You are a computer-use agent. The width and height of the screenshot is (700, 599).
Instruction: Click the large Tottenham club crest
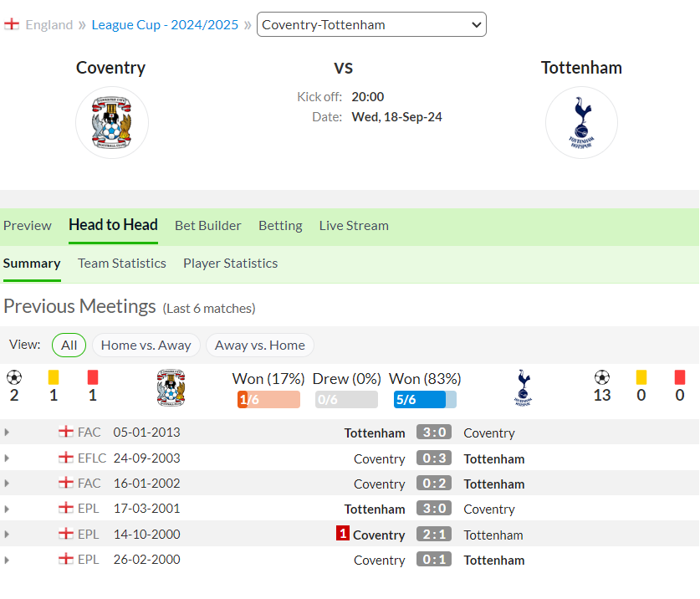pyautogui.click(x=581, y=123)
